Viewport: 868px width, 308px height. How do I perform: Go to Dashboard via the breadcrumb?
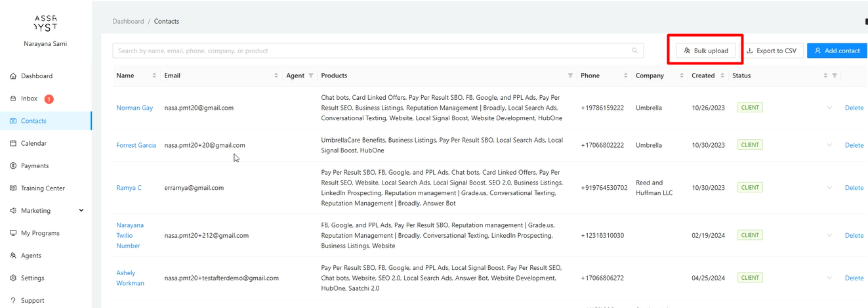pyautogui.click(x=128, y=21)
